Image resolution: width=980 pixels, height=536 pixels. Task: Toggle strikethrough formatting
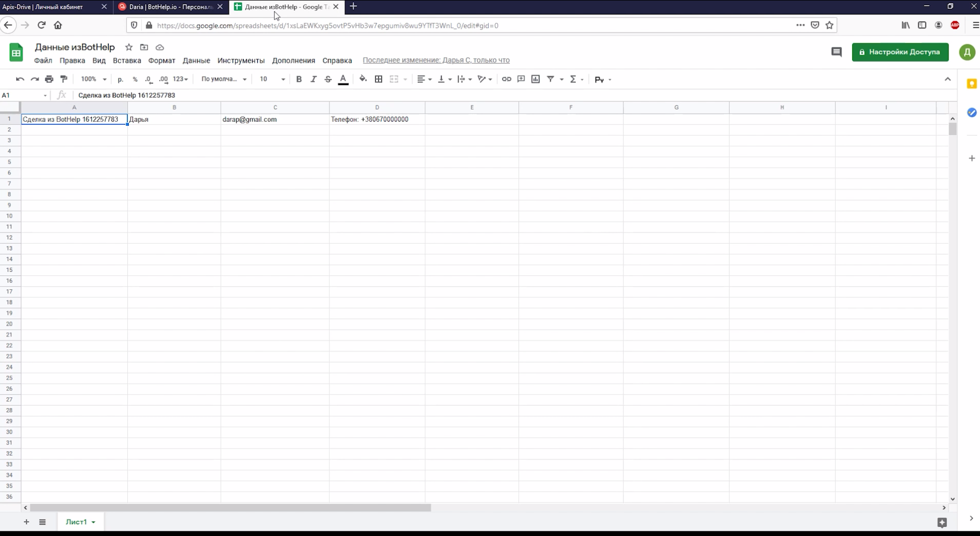click(328, 79)
